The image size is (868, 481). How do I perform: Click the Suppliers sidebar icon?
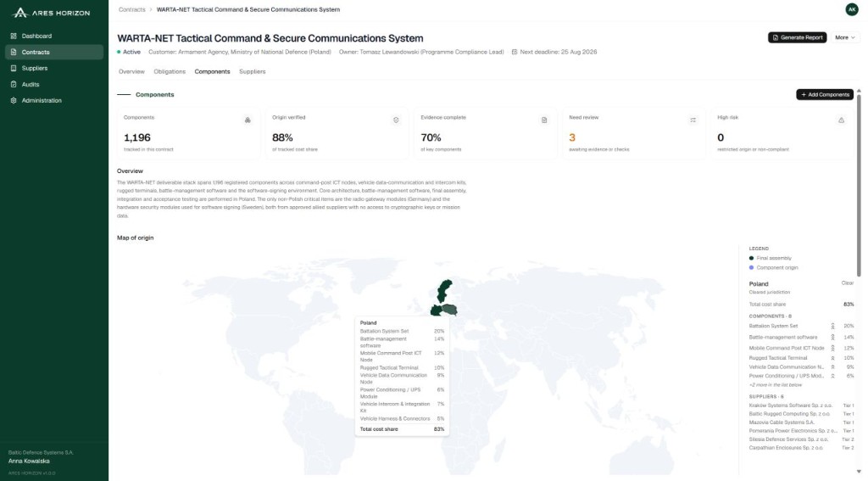(14, 68)
